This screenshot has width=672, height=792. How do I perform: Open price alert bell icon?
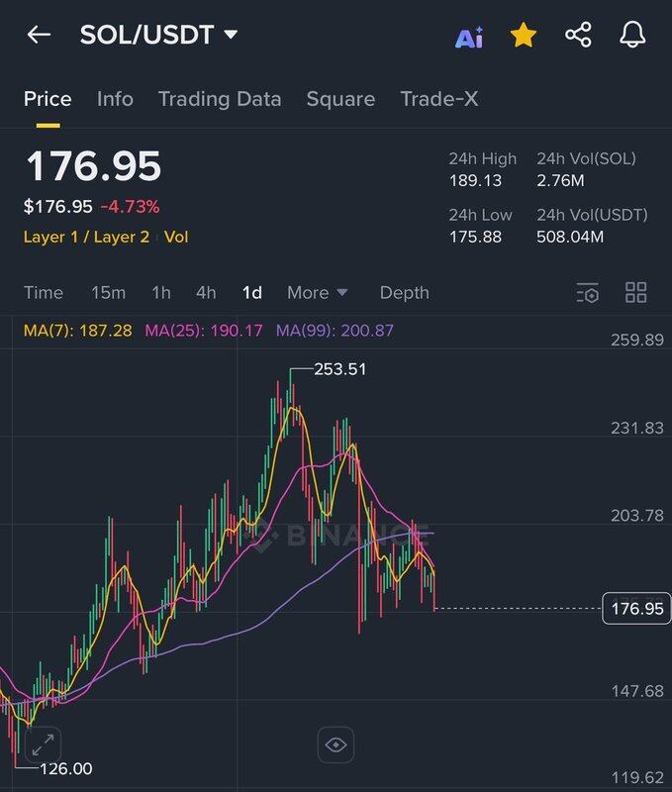(632, 36)
